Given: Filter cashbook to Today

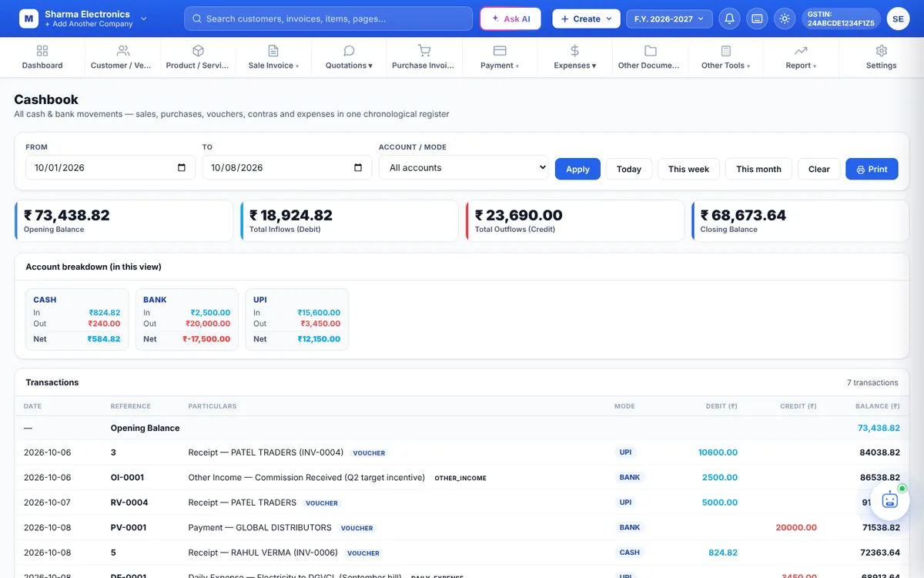Looking at the screenshot, I should point(629,169).
